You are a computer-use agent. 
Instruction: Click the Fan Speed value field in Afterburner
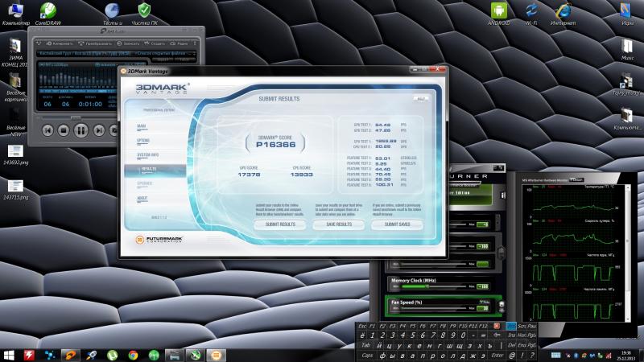[x=482, y=308]
